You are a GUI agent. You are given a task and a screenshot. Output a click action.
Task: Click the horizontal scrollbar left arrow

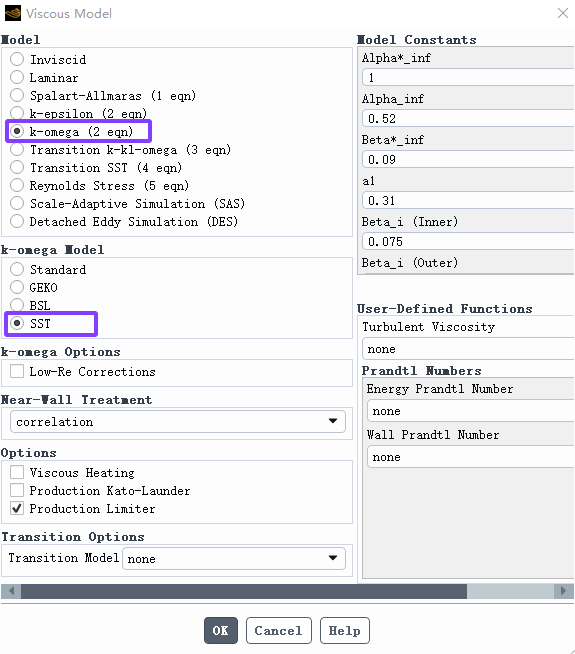pos(11,591)
